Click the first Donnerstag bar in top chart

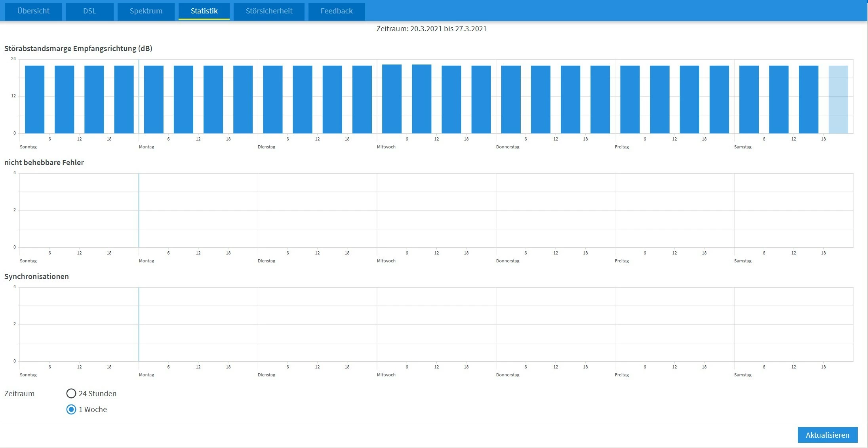pos(511,99)
